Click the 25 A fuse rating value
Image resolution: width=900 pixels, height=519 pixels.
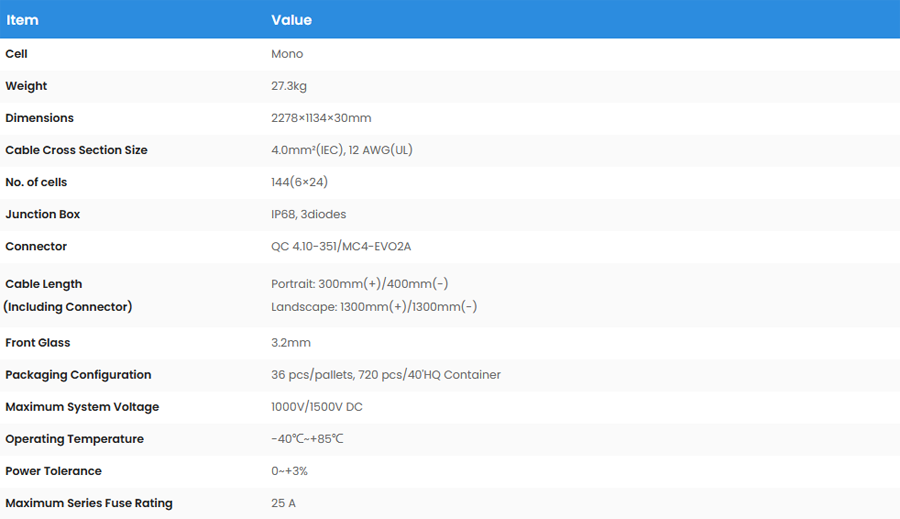pyautogui.click(x=283, y=503)
